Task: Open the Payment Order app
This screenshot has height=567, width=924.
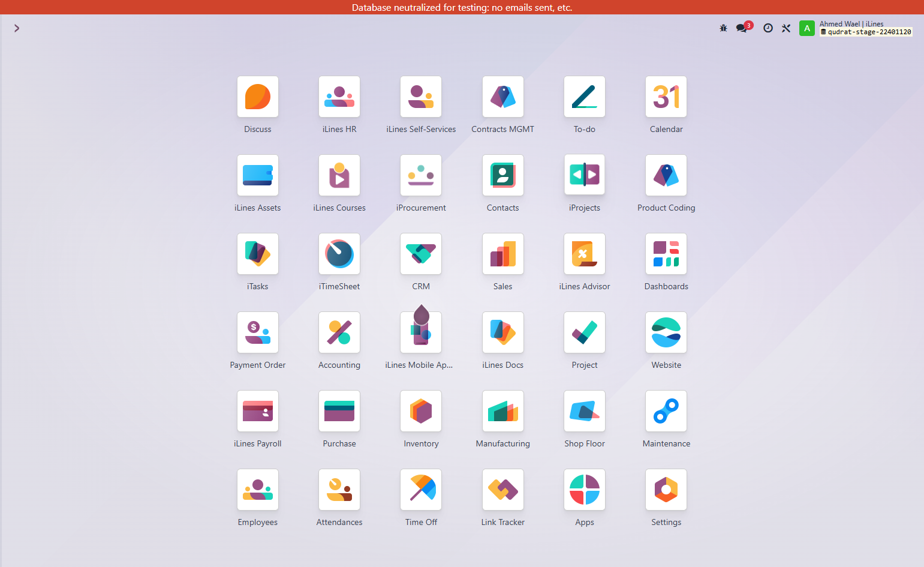Action: pos(258,332)
